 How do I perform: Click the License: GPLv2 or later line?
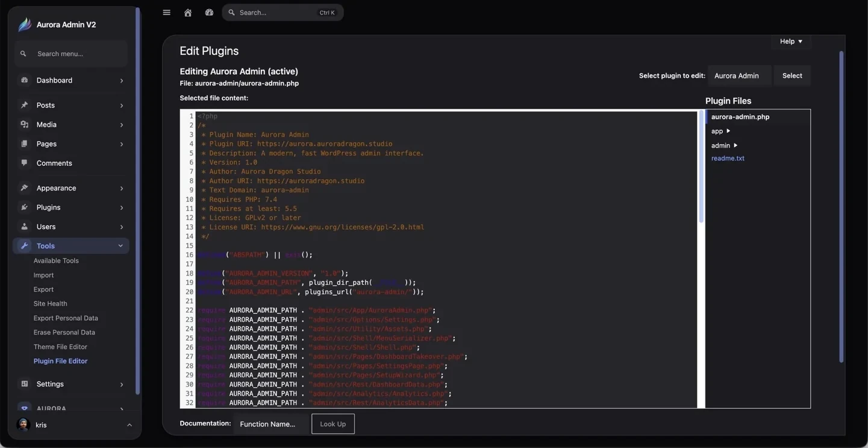251,218
